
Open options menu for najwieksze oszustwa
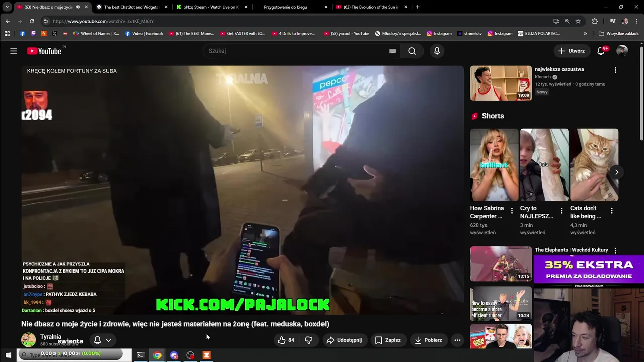coord(615,70)
